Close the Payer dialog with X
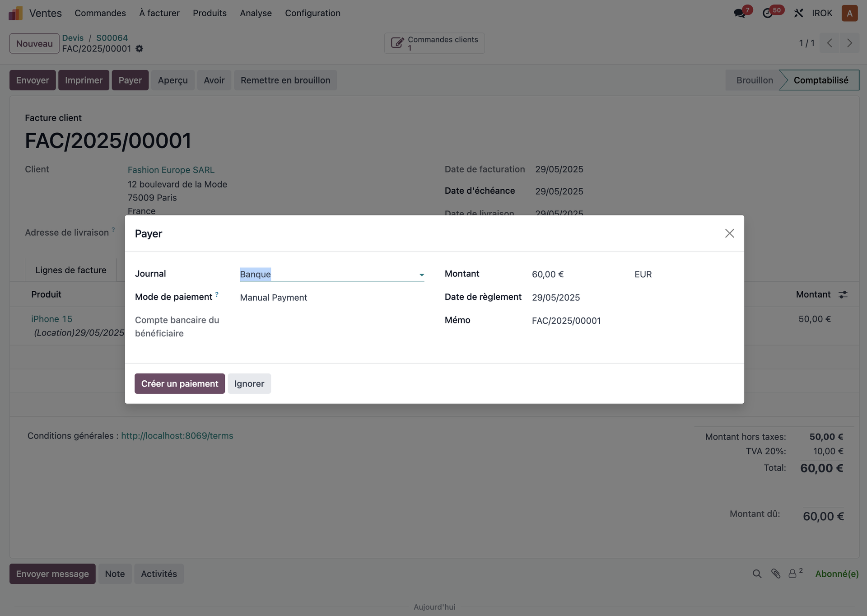 pyautogui.click(x=729, y=233)
